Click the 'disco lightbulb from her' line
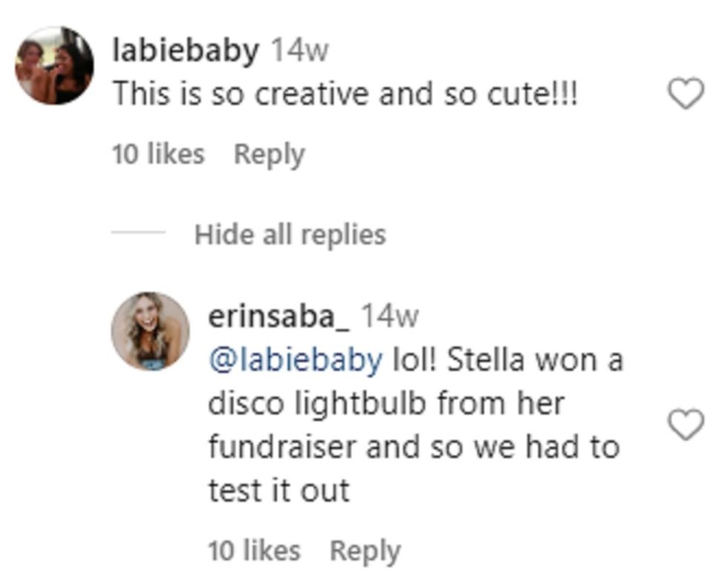This screenshot has height=580, width=728. pyautogui.click(x=386, y=403)
